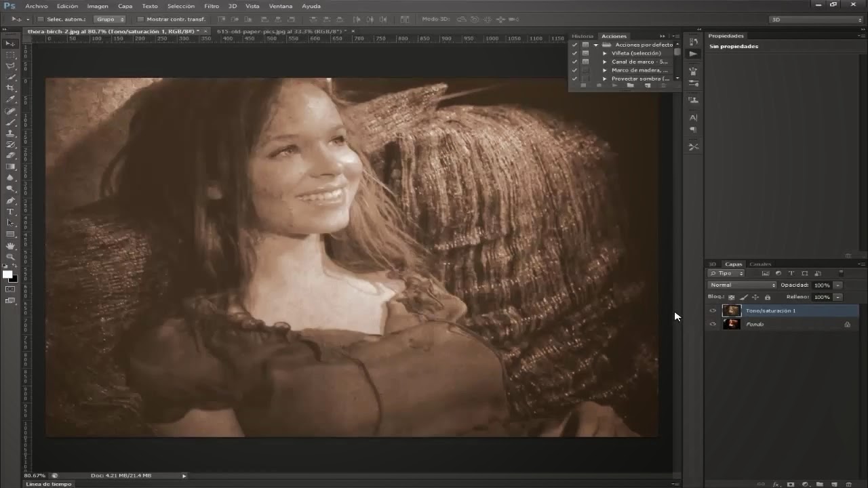Click the background color swatch

pyautogui.click(x=14, y=279)
